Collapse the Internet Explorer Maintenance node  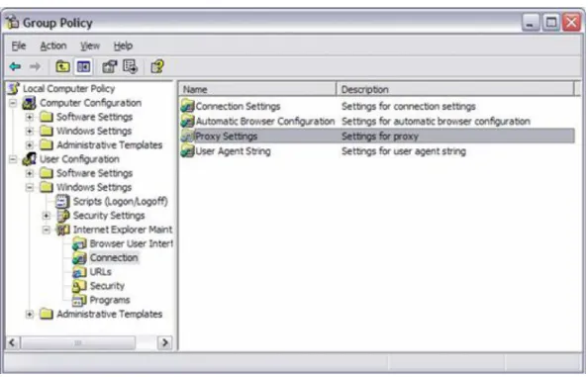coord(47,230)
